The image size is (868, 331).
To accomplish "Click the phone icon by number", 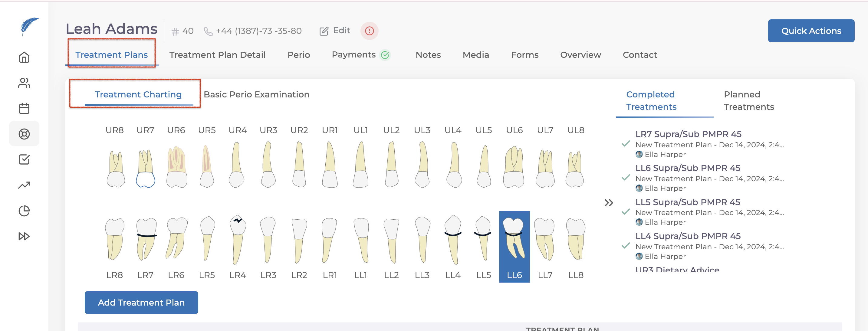I will (208, 32).
